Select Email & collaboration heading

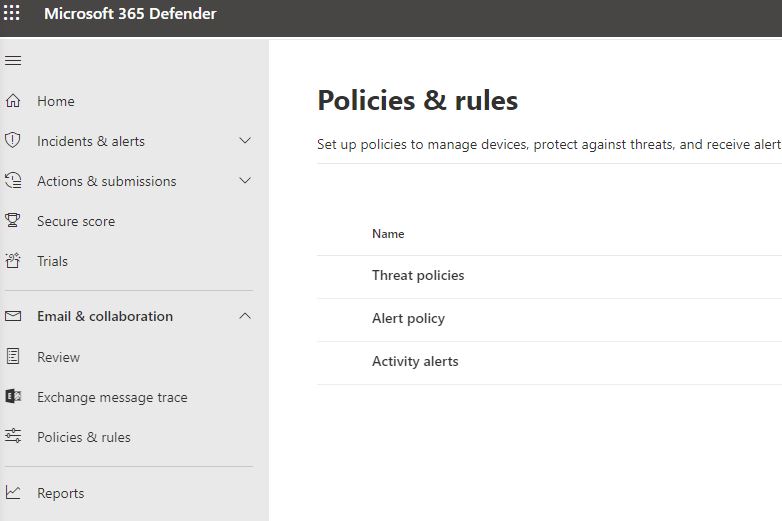105,317
